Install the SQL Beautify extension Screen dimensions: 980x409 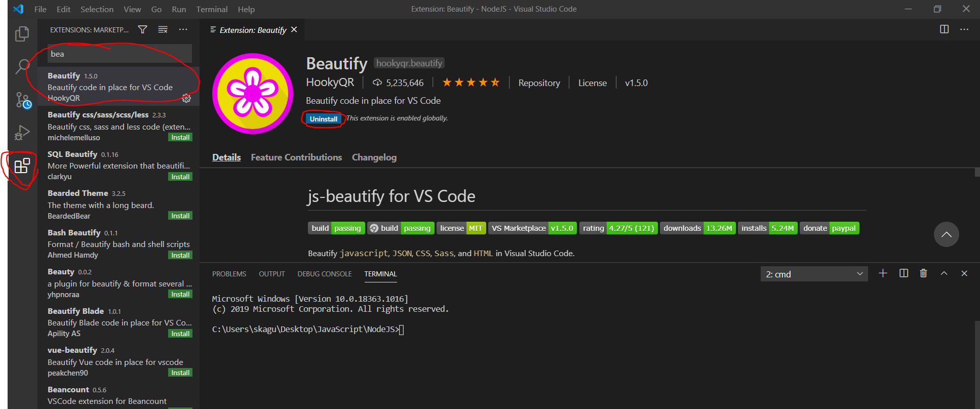180,177
